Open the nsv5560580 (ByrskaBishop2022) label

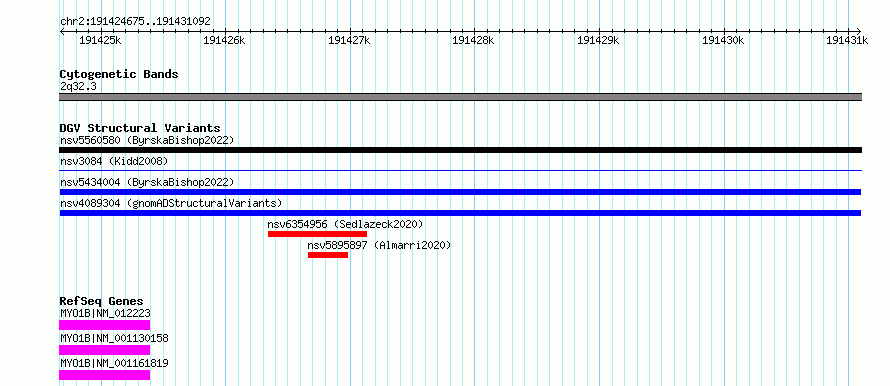[146, 140]
